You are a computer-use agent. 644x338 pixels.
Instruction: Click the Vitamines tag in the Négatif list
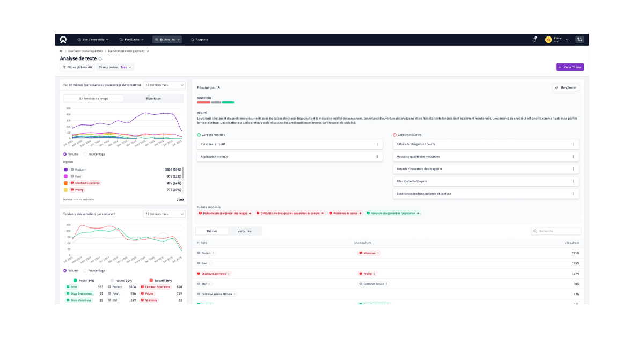click(x=149, y=300)
